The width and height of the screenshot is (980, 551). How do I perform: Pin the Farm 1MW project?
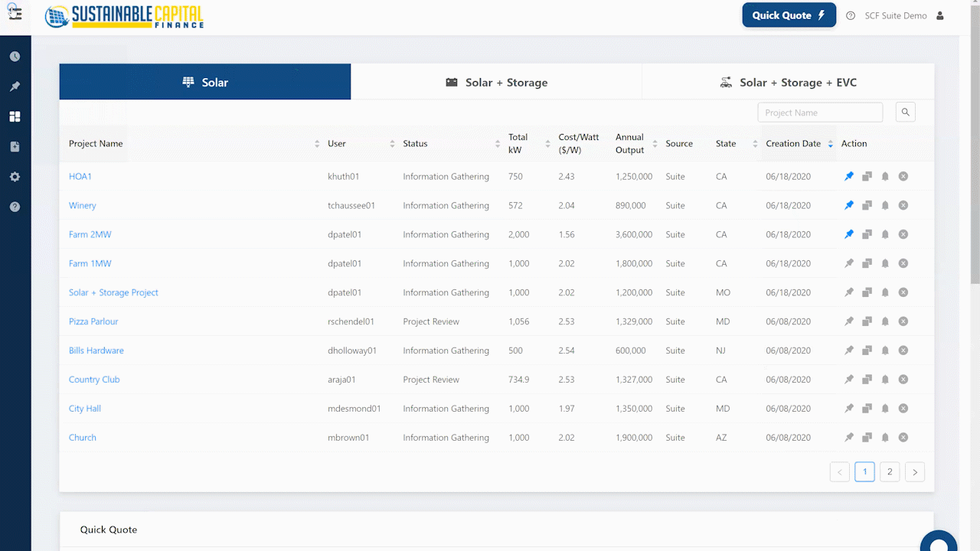(x=849, y=264)
